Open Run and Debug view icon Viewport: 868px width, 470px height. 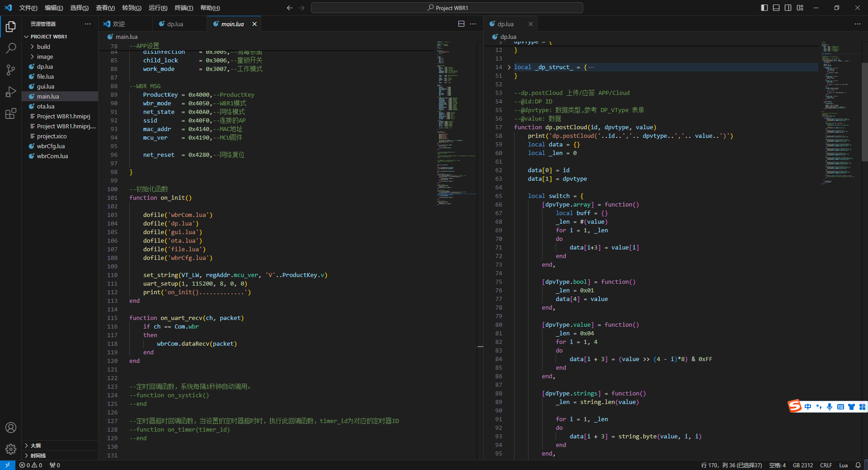(11, 92)
